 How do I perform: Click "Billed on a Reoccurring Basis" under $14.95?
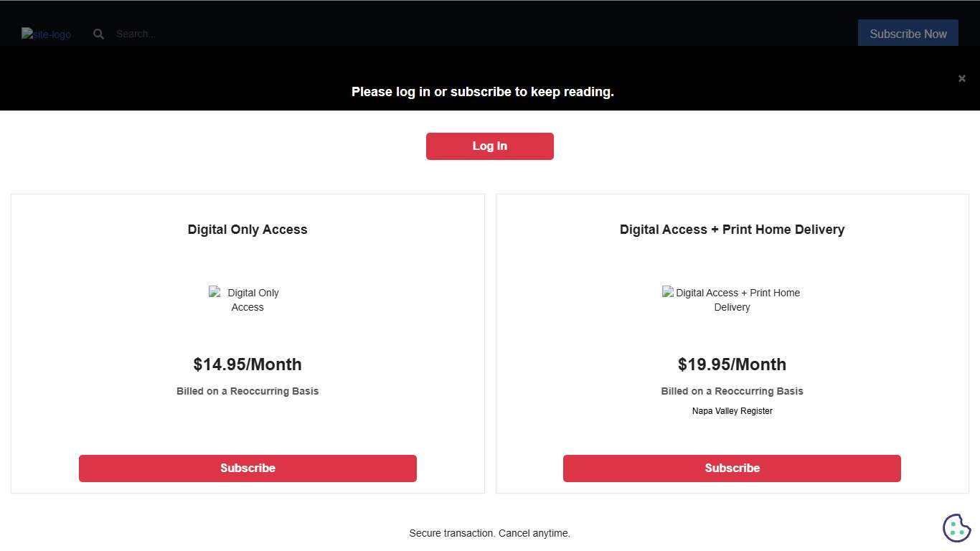click(248, 391)
